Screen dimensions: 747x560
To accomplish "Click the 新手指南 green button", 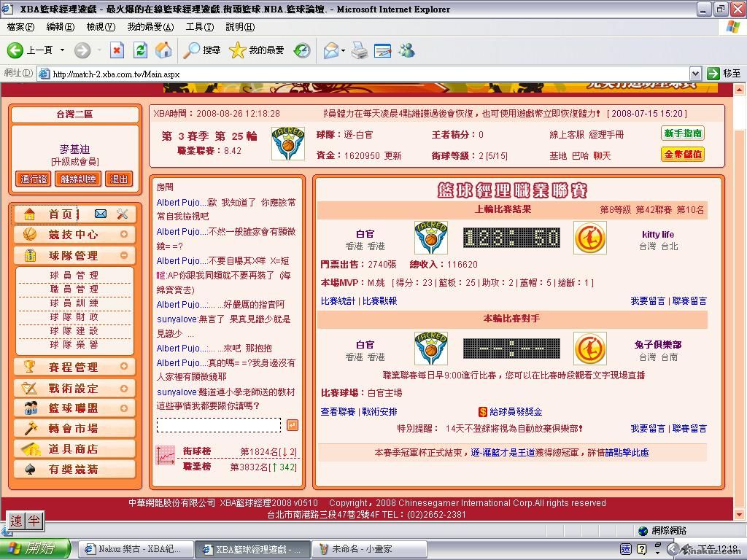I will click(683, 133).
